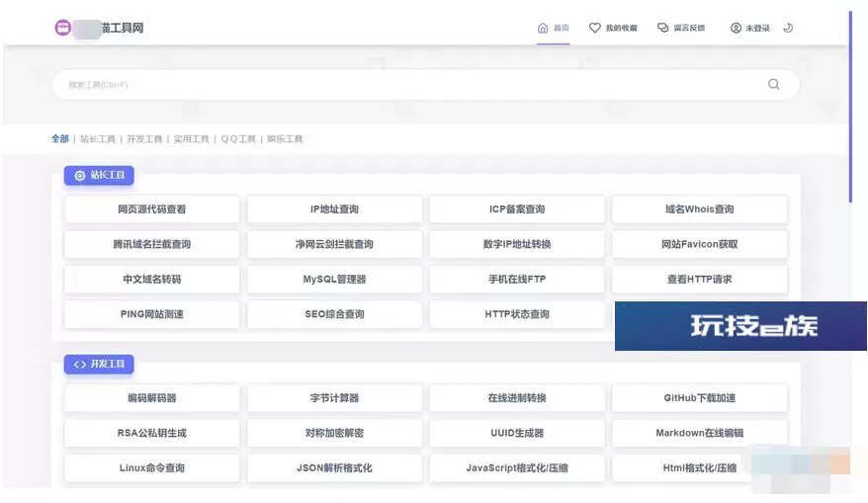Open SEO综合查询 tool
Viewport: 868px width, 503px height.
(334, 313)
